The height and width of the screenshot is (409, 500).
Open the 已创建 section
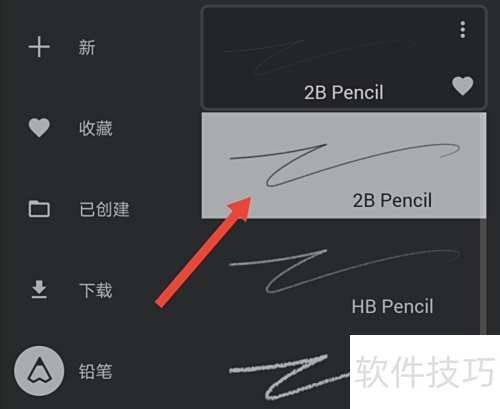(x=104, y=209)
